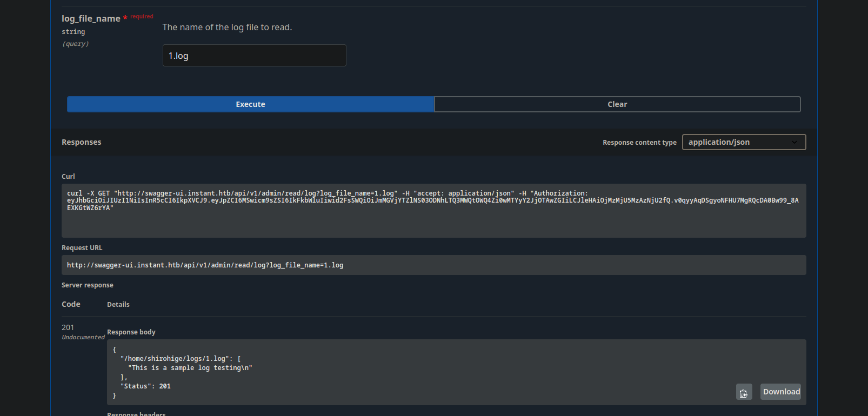The height and width of the screenshot is (416, 868).
Task: Click the Clear button
Action: [617, 104]
